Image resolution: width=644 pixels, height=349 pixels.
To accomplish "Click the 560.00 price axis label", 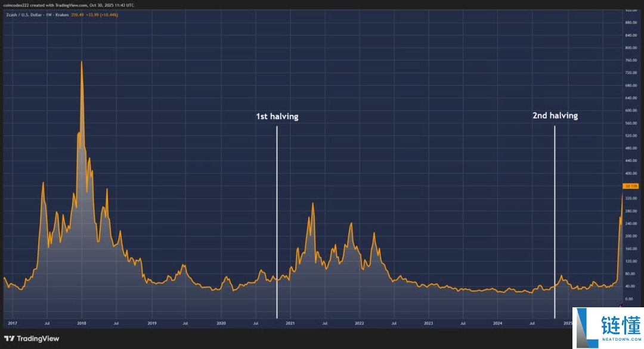I will click(630, 123).
